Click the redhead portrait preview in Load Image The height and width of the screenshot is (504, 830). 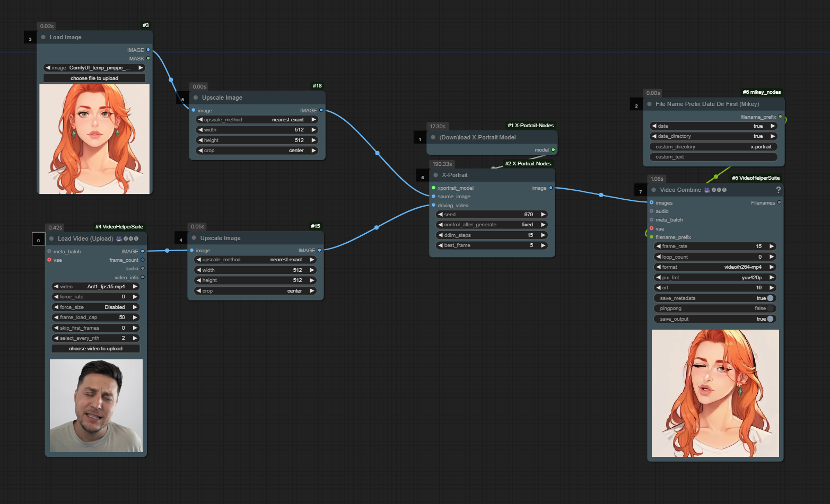pyautogui.click(x=94, y=139)
